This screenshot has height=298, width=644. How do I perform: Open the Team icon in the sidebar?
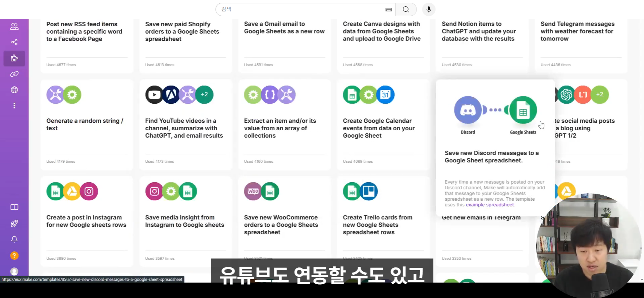[14, 27]
